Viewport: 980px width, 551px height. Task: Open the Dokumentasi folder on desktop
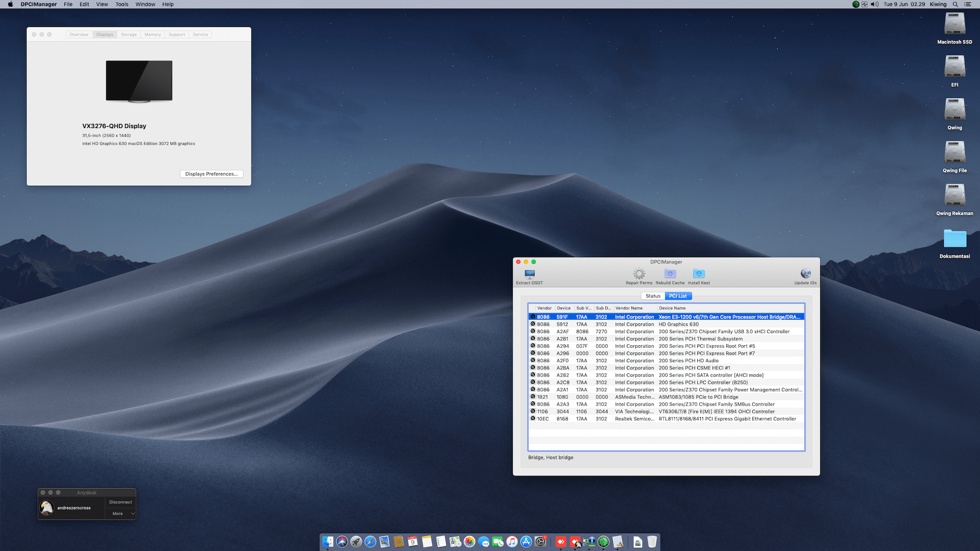pos(954,239)
